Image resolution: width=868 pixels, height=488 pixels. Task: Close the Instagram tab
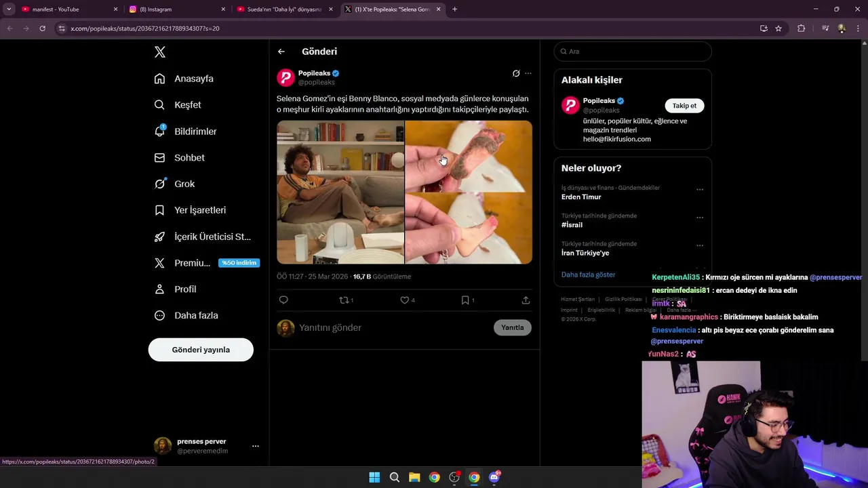[x=223, y=9]
